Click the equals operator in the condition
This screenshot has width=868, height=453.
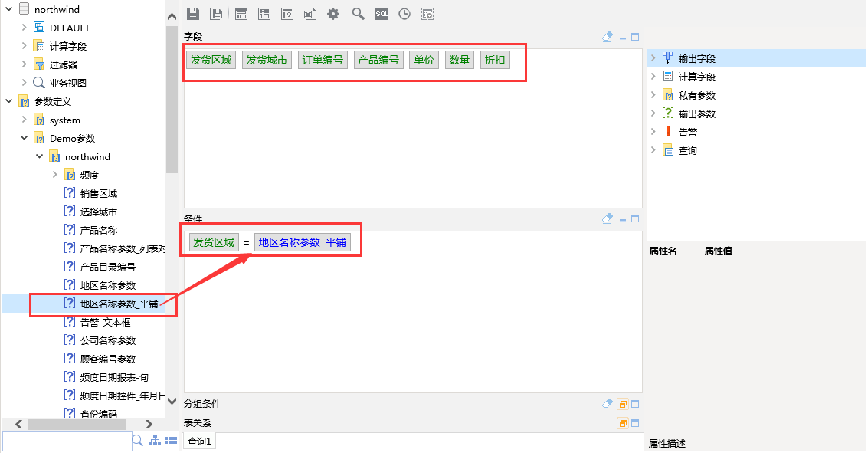tap(247, 243)
